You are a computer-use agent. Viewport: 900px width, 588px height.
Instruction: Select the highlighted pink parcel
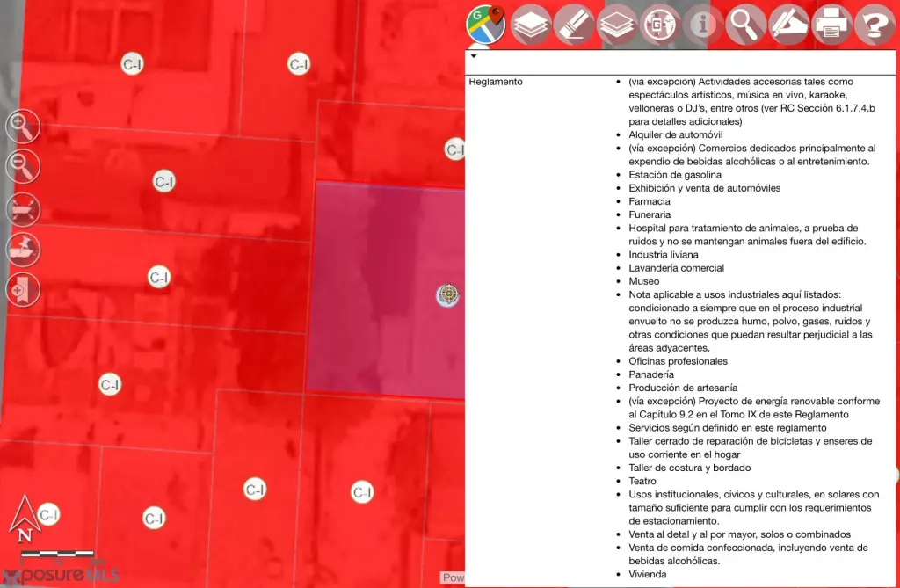click(x=386, y=290)
